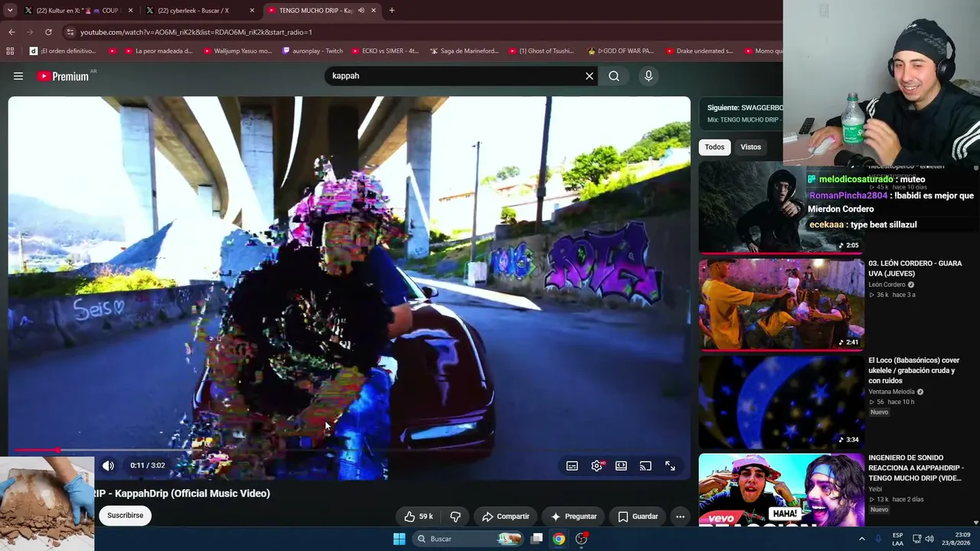Screen dimensions: 980x551
Task: Click the YouTube search magnifier button
Action: click(614, 76)
